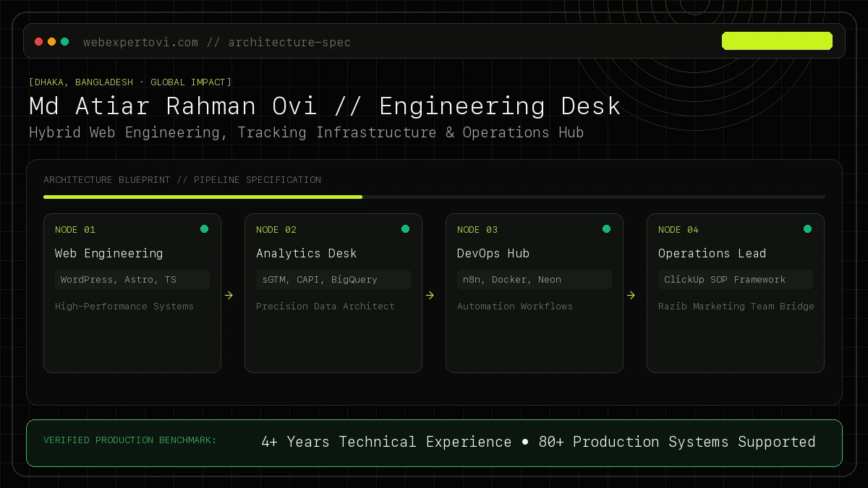Click arrow between Web Engineering and Analytics Desk

[x=229, y=295]
